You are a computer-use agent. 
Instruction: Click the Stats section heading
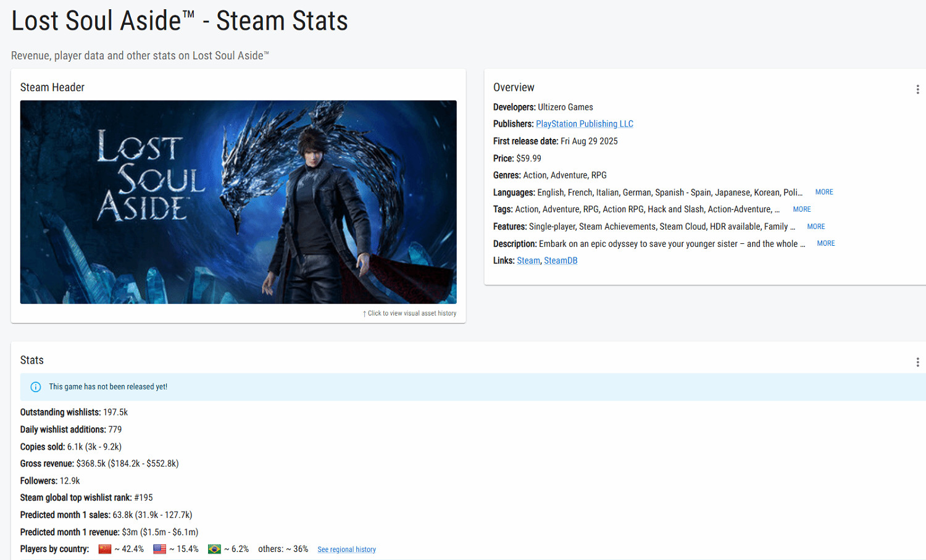click(x=31, y=360)
